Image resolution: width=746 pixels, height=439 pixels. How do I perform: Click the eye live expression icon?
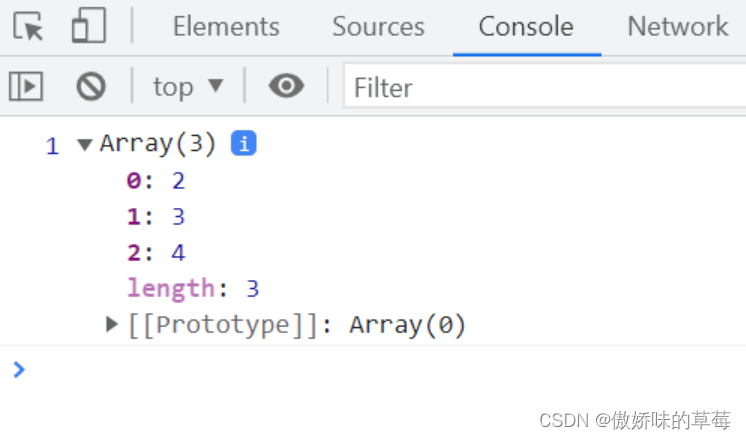(x=286, y=87)
